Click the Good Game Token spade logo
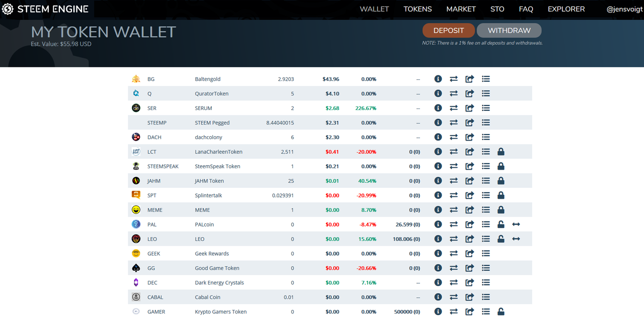 click(x=136, y=268)
